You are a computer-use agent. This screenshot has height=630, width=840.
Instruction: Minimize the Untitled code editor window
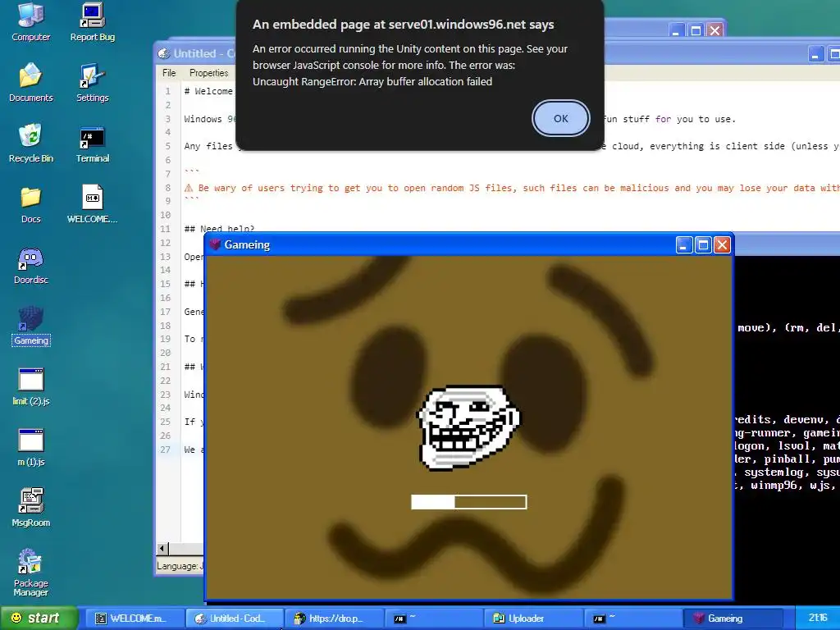815,54
